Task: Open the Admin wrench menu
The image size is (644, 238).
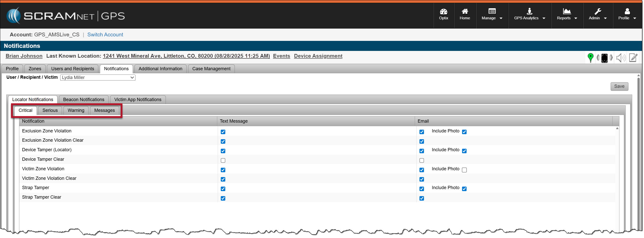Action: tap(597, 15)
